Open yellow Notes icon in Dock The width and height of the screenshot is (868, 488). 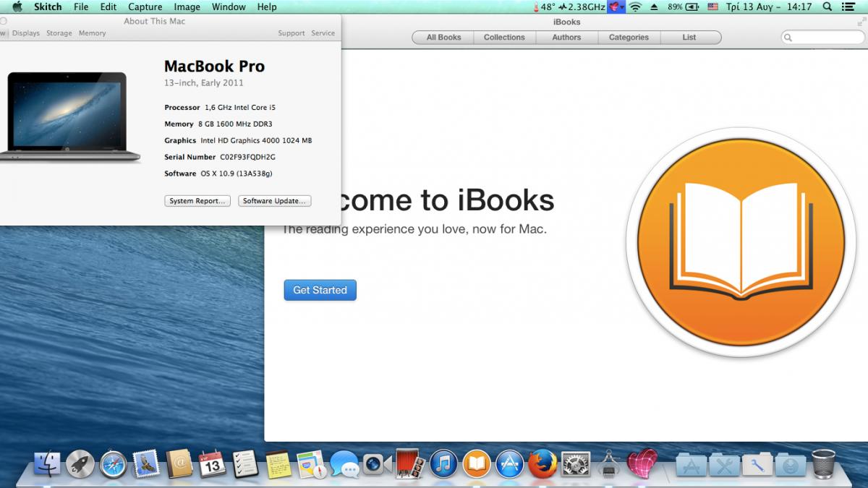278,464
